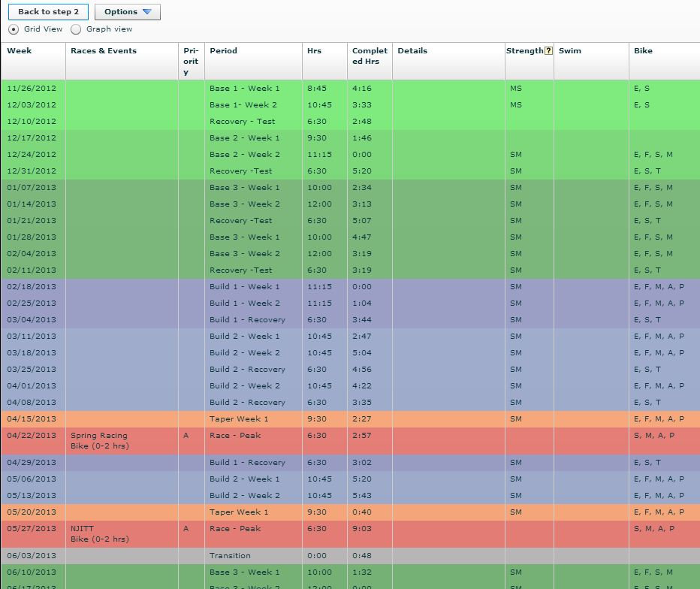Click the Strength help question-mark icon
The width and height of the screenshot is (700, 589).
pos(549,51)
